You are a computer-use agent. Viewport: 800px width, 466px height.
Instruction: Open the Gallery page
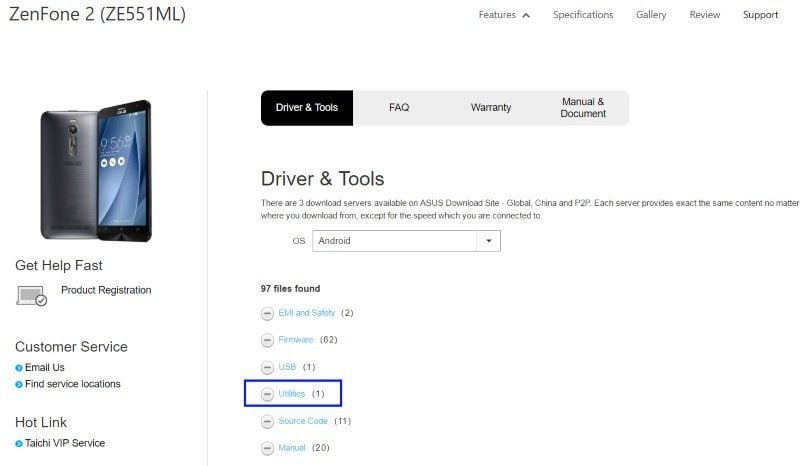pyautogui.click(x=651, y=15)
